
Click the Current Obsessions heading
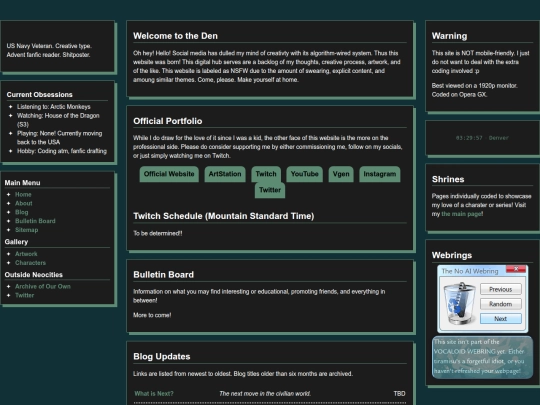click(40, 95)
